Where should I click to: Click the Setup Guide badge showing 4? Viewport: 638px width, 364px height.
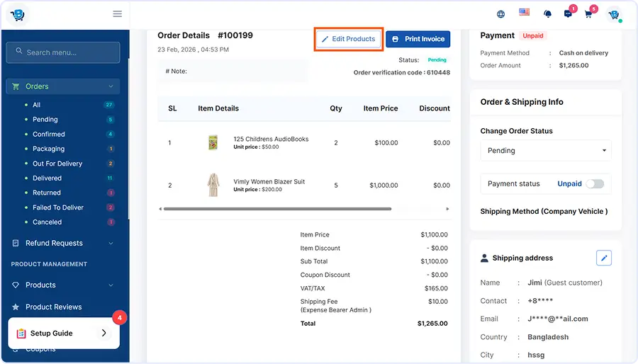point(119,318)
